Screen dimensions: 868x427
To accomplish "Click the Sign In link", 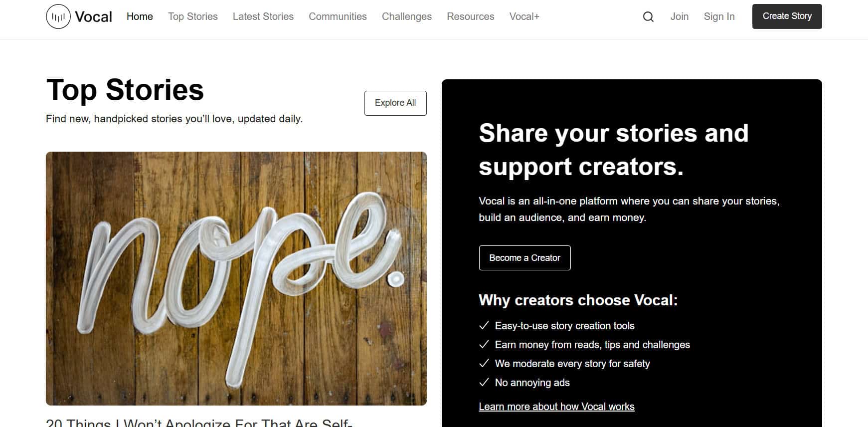I will pos(719,16).
